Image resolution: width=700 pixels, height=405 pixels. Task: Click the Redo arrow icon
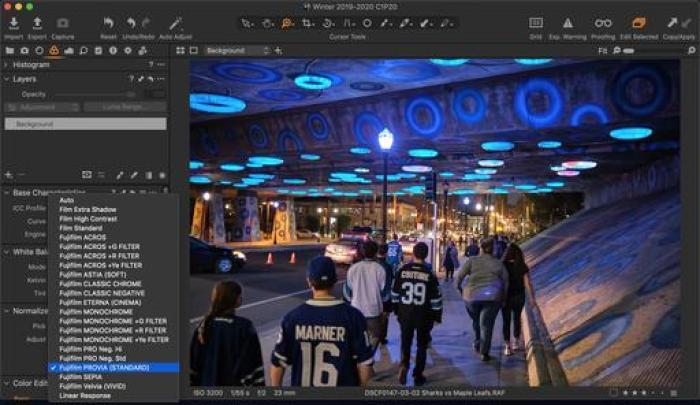[x=146, y=23]
